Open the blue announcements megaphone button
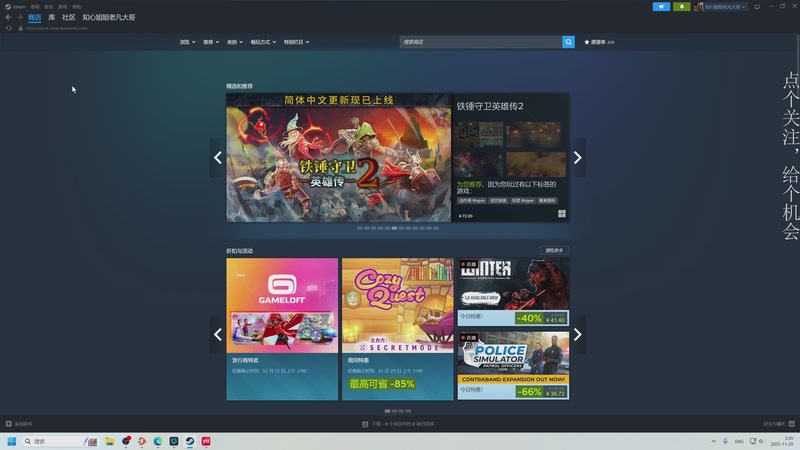 pos(661,7)
